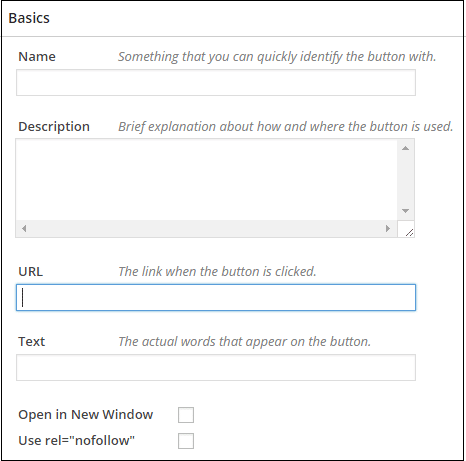
Task: Click the Text input field
Action: 216,368
